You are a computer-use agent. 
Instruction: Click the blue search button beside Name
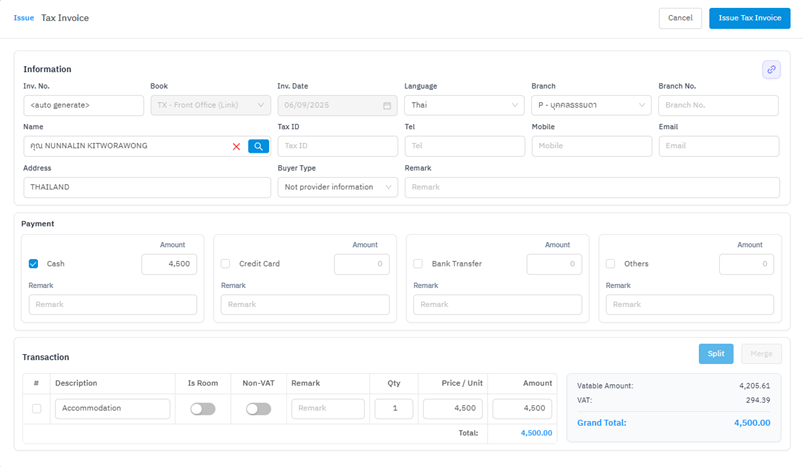click(258, 146)
